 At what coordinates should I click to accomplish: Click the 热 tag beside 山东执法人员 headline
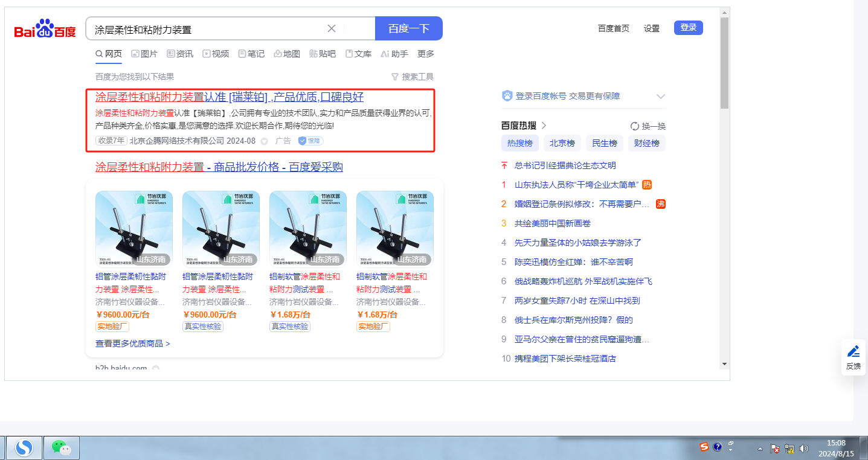click(647, 185)
